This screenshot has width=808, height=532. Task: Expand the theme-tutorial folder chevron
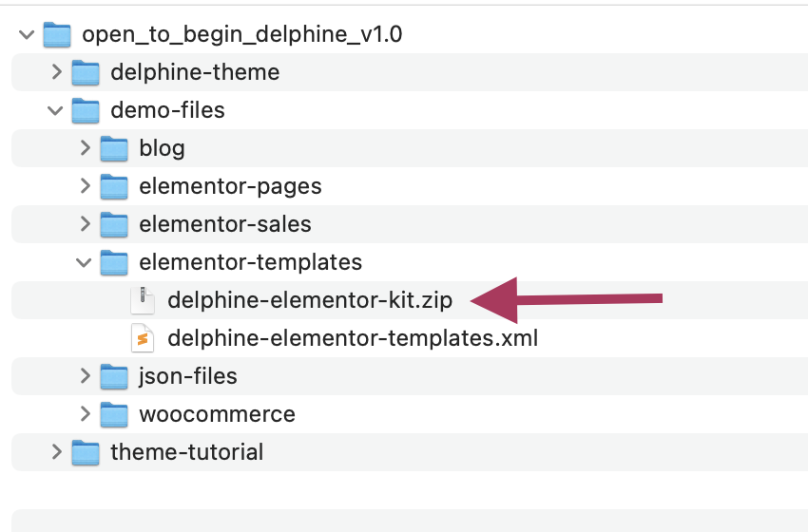coord(56,452)
